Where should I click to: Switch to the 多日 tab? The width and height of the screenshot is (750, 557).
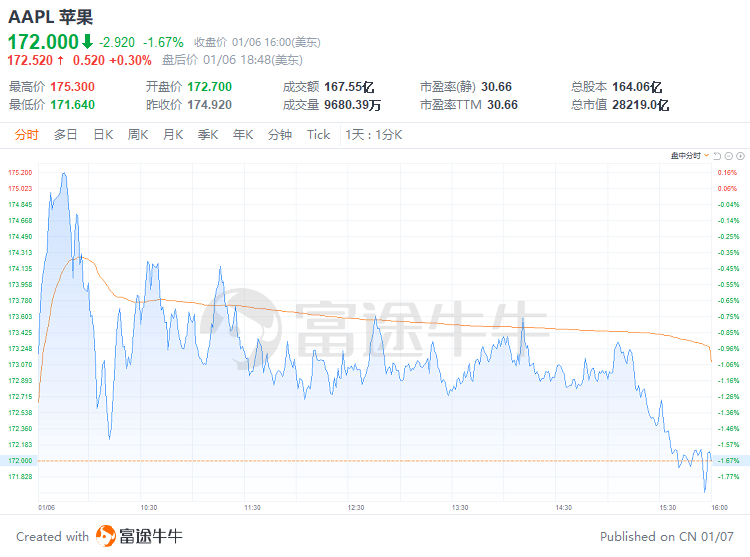(66, 135)
